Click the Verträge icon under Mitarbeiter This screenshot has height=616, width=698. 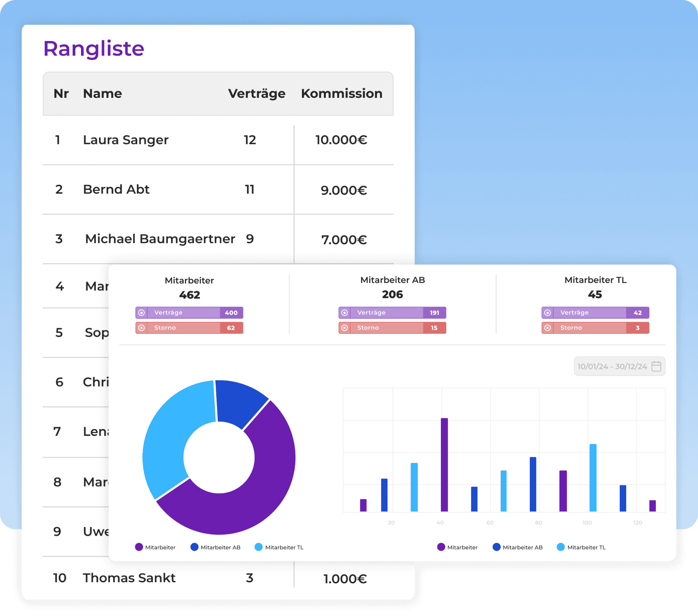click(x=141, y=312)
